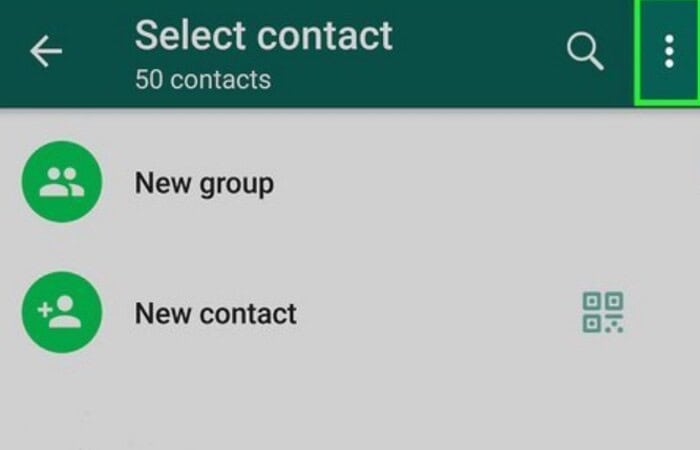This screenshot has height=450, width=700.
Task: Open the three-dot overflow menu
Action: coord(669,51)
